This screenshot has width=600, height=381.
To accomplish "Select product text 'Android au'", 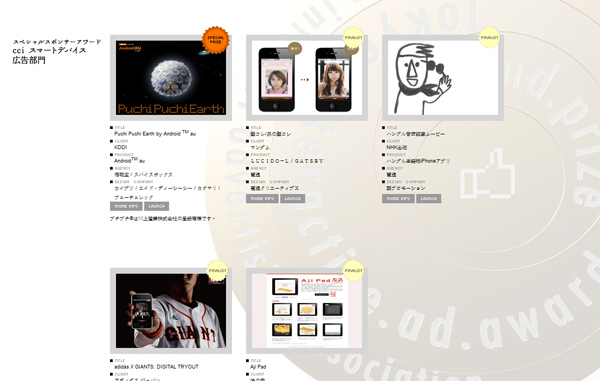I will point(129,160).
